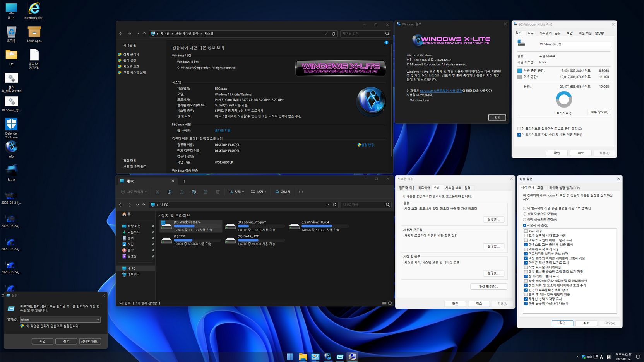The height and width of the screenshot is (362, 644).
Task: Click the (C:) Windows X-Lite usage bar
Action: [x=197, y=226]
